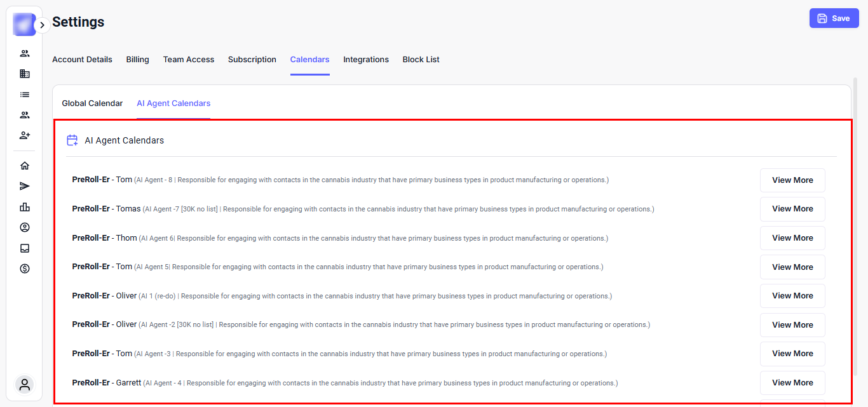The width and height of the screenshot is (868, 407).
Task: Expand the sidebar with the chevron arrow
Action: tap(42, 25)
